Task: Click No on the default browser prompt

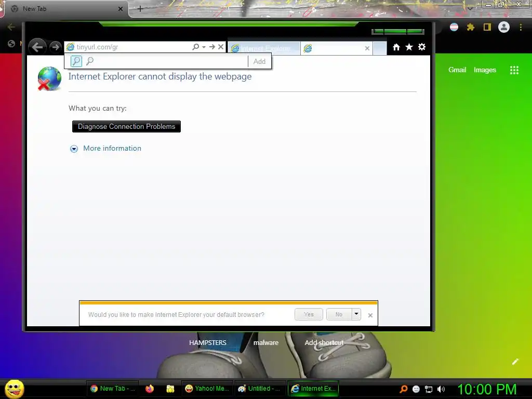Action: (339, 314)
